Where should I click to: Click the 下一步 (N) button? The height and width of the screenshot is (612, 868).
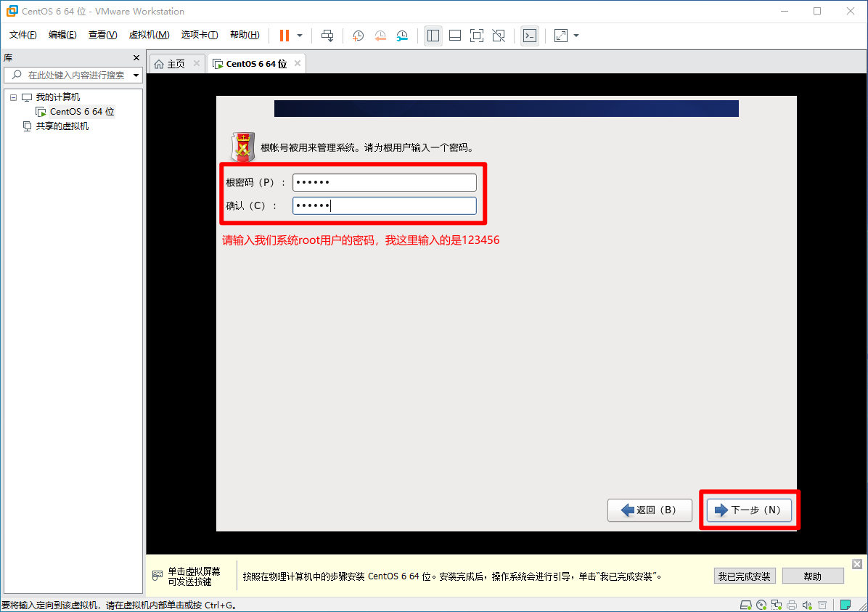tap(749, 510)
